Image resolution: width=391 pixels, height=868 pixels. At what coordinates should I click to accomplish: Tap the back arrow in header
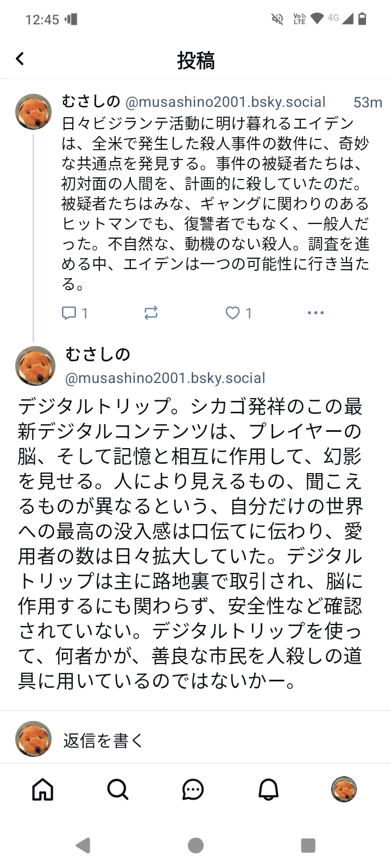pos(20,59)
